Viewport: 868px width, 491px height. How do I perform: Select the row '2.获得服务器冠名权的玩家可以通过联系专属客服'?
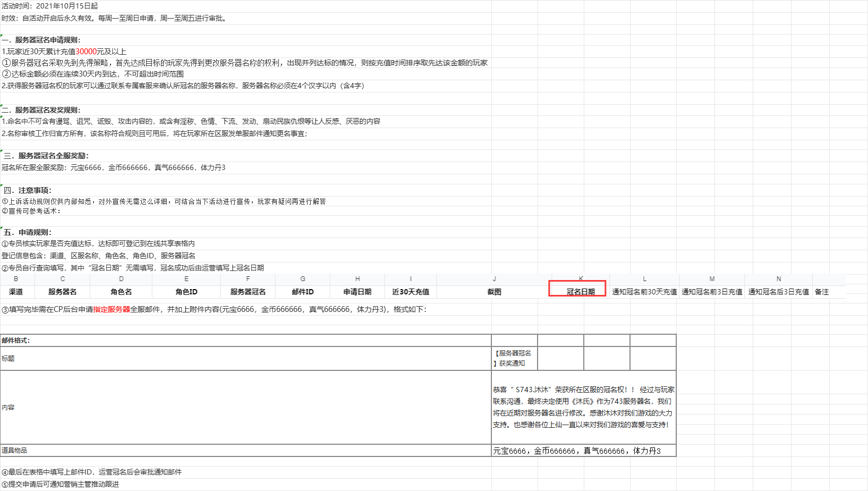point(184,86)
